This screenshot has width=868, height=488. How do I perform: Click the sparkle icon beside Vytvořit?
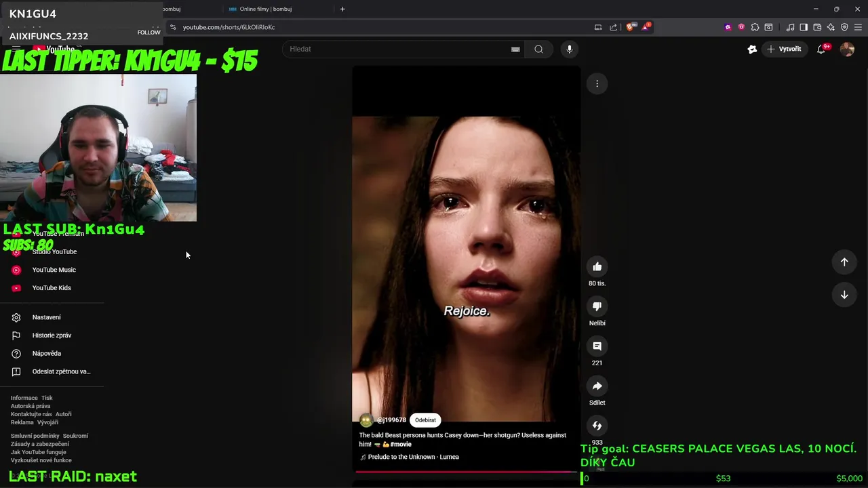coord(752,49)
